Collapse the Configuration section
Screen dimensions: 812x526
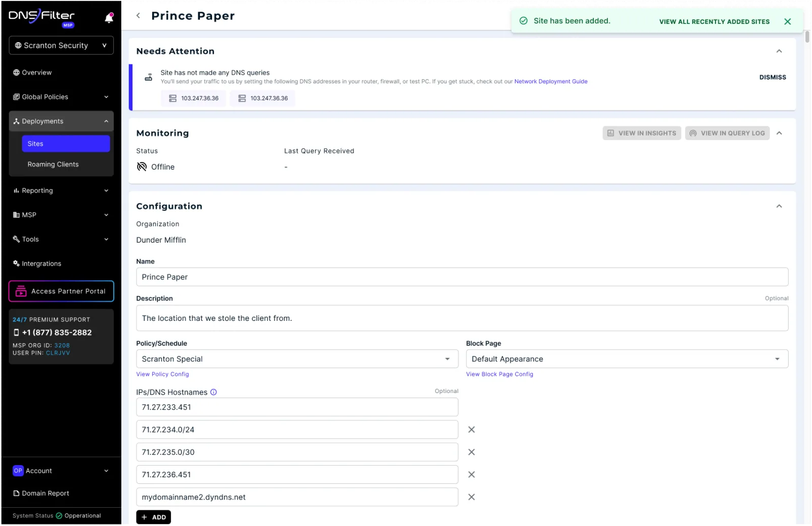click(x=779, y=206)
